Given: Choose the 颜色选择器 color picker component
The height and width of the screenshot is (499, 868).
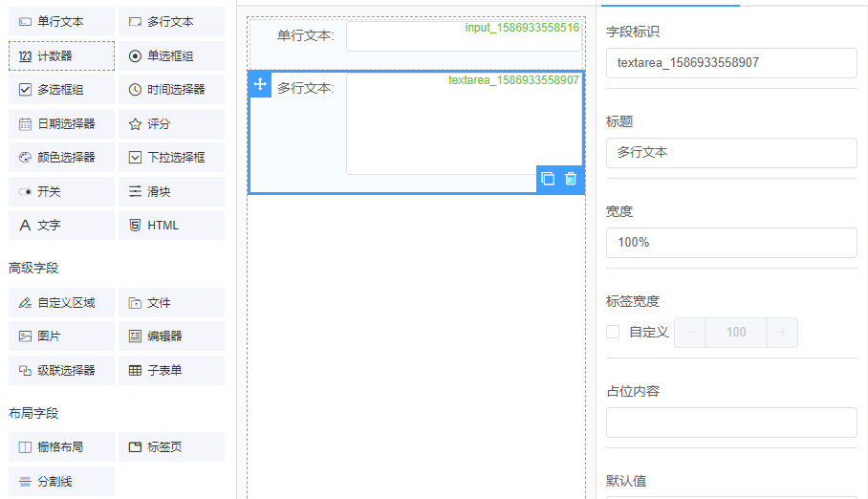Looking at the screenshot, I should click(x=61, y=158).
